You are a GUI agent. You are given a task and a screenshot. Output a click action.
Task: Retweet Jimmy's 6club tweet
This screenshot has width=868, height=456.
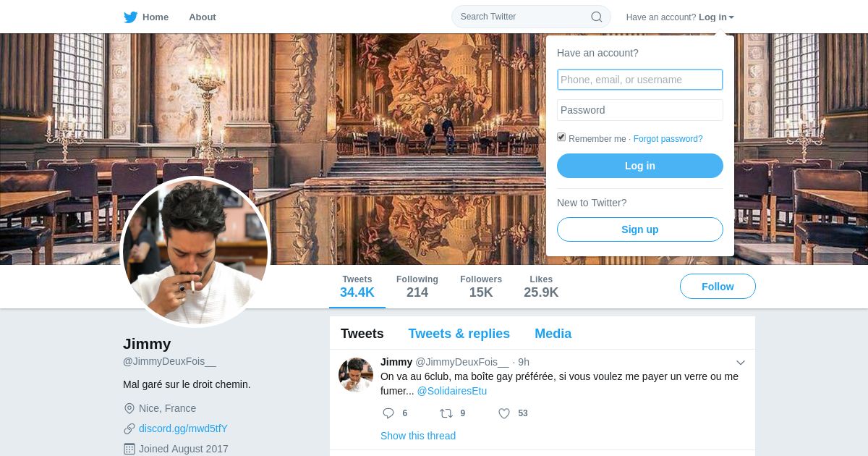(x=446, y=413)
